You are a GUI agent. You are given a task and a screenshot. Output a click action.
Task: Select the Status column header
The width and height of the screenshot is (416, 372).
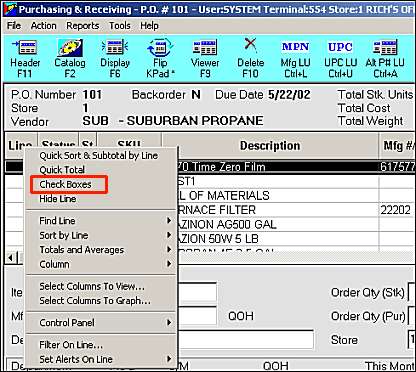(x=58, y=140)
